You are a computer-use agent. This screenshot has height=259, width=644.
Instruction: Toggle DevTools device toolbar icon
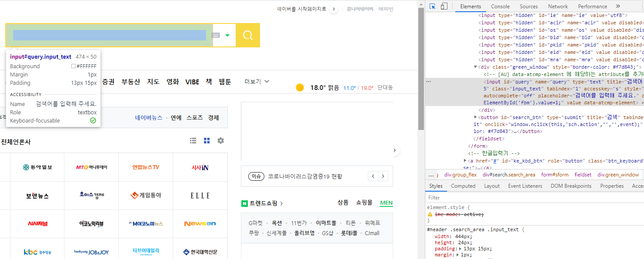pyautogui.click(x=444, y=7)
